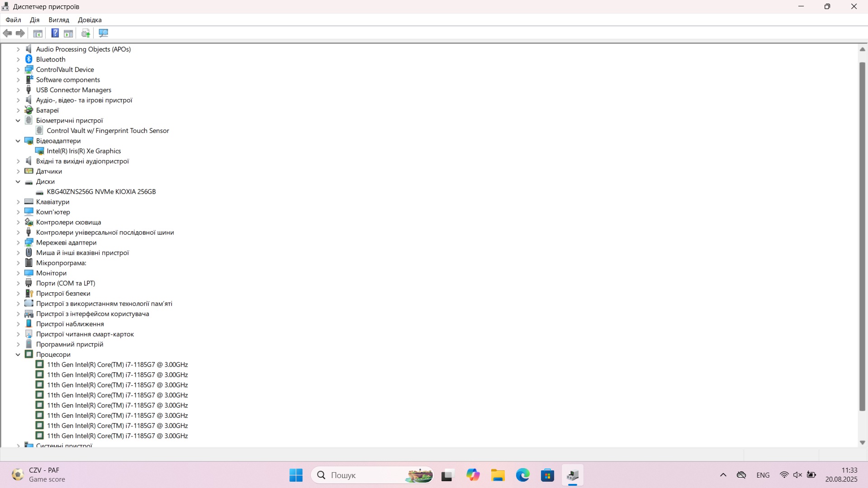This screenshot has width=868, height=488.
Task: Click the Порти (COM та LPT) icon
Action: click(29, 283)
